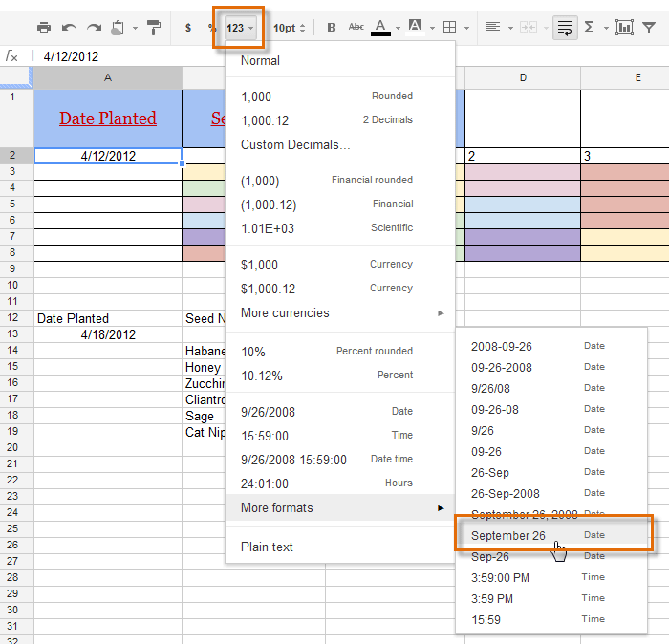Select the 15:59 time format
669x644 pixels.
[x=551, y=619]
